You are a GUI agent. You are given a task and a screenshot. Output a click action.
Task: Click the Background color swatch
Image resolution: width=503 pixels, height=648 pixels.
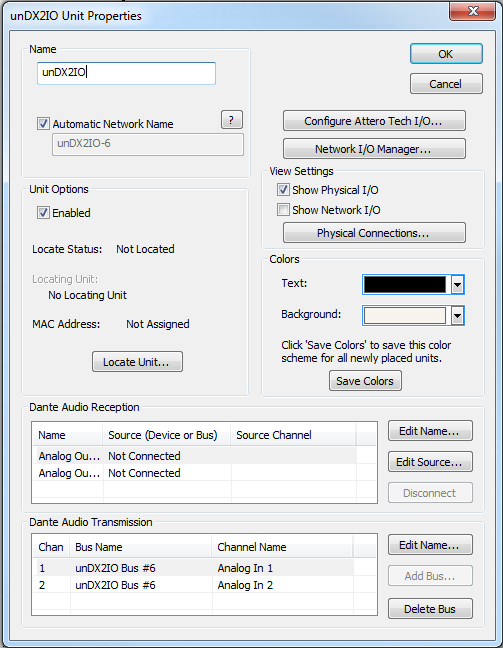tap(405, 316)
